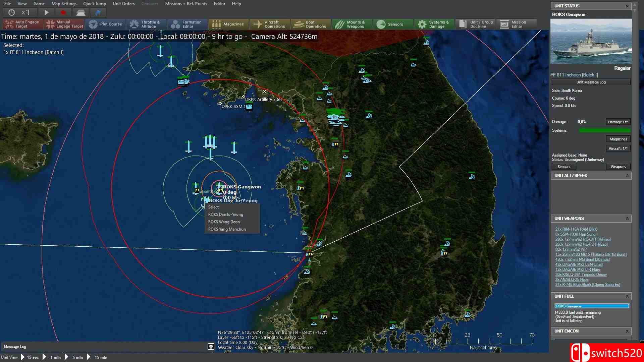Open the Throttle & Altitude tool

click(146, 24)
